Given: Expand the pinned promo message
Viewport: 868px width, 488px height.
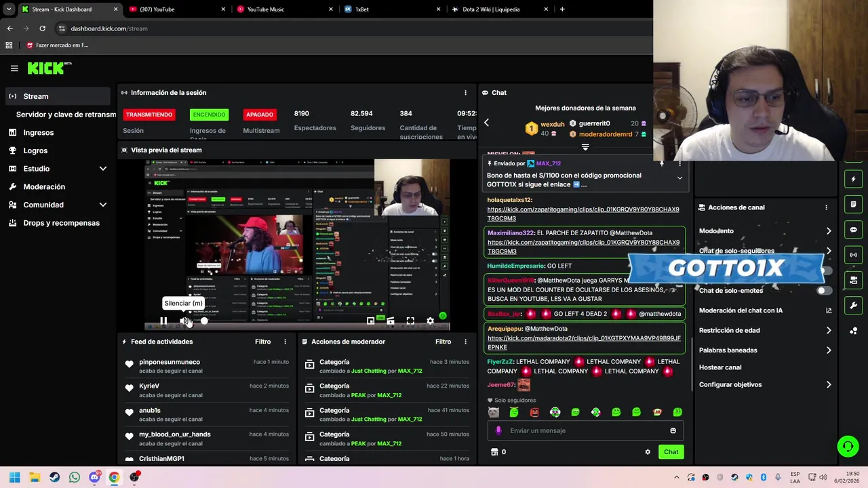Looking at the screenshot, I should click(x=679, y=178).
